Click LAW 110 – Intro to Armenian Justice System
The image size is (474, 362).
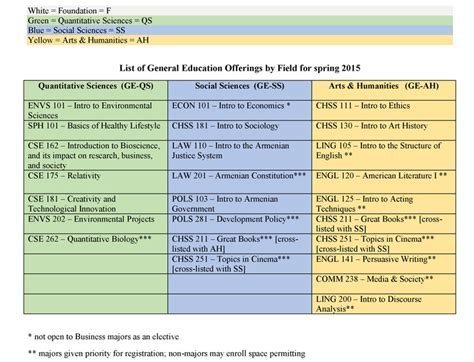pos(240,155)
